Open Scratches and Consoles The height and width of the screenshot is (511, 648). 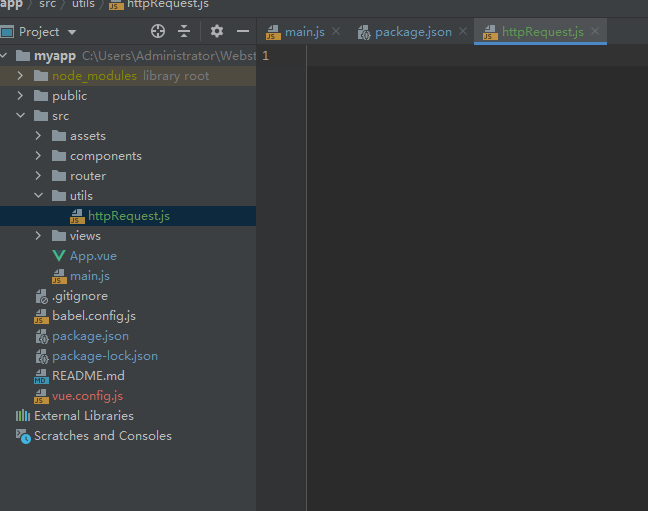tap(102, 436)
